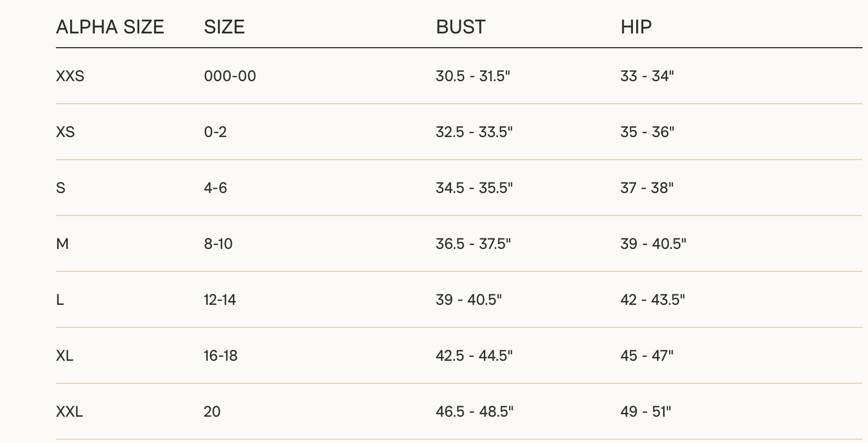Select the size 20 cell
Image resolution: width=868 pixels, height=443 pixels.
click(212, 411)
